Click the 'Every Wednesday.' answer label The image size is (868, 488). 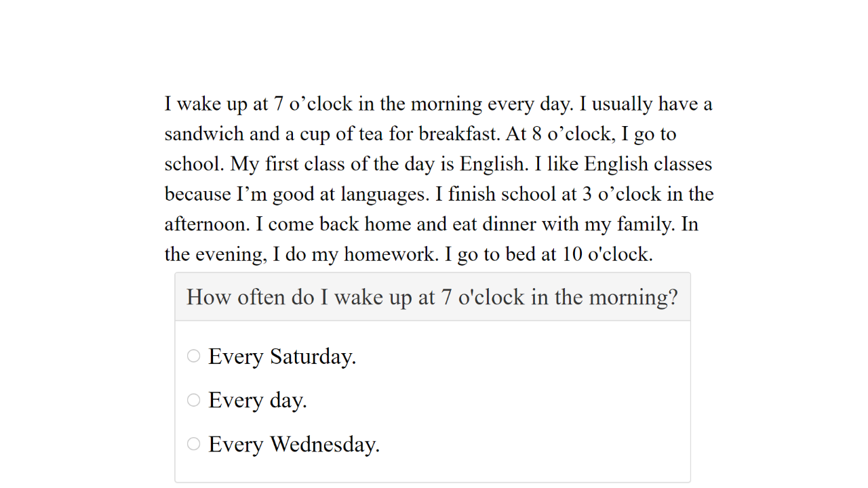[x=294, y=445]
